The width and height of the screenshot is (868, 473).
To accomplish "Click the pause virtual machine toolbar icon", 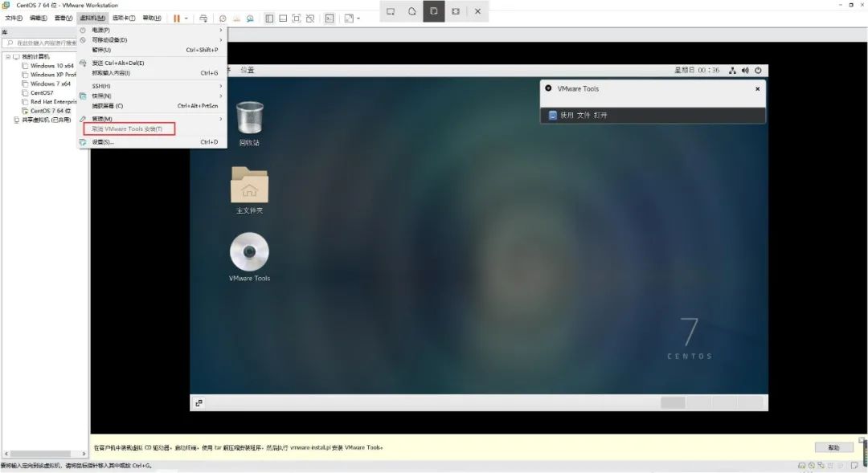I will pyautogui.click(x=177, y=18).
